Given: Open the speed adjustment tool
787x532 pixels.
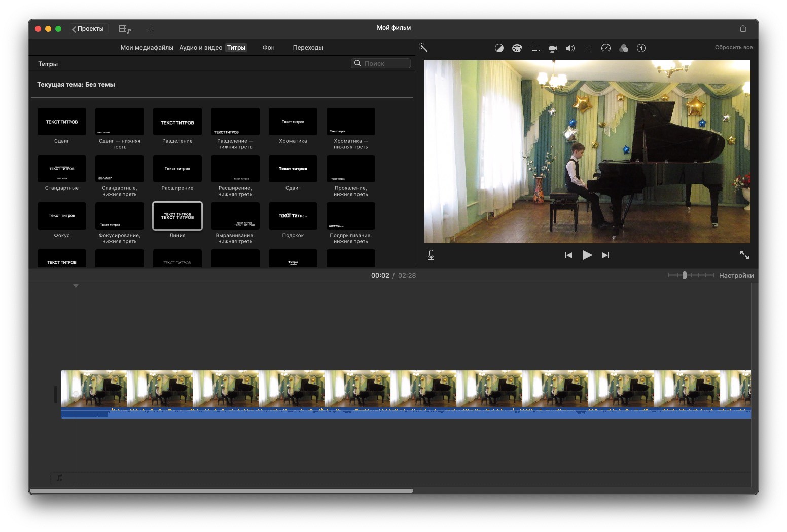Looking at the screenshot, I should click(606, 48).
